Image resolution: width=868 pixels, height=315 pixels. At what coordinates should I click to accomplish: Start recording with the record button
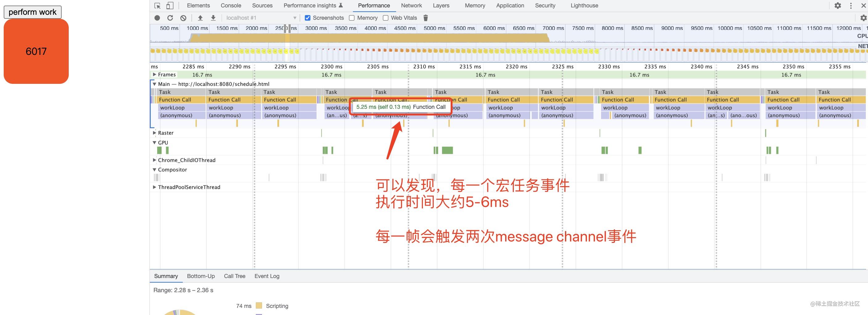click(x=157, y=18)
